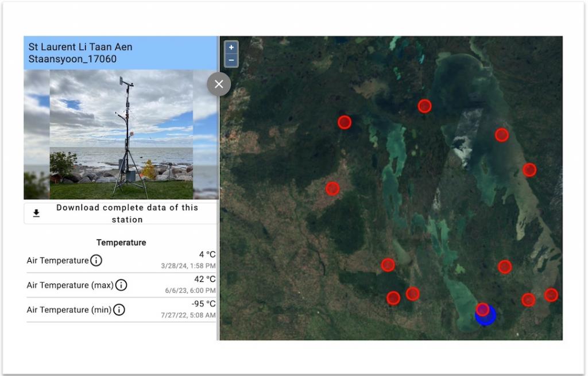Image resolution: width=588 pixels, height=376 pixels.
Task: Click the 3/28/24, 1:58 PM timestamp
Action: point(188,266)
